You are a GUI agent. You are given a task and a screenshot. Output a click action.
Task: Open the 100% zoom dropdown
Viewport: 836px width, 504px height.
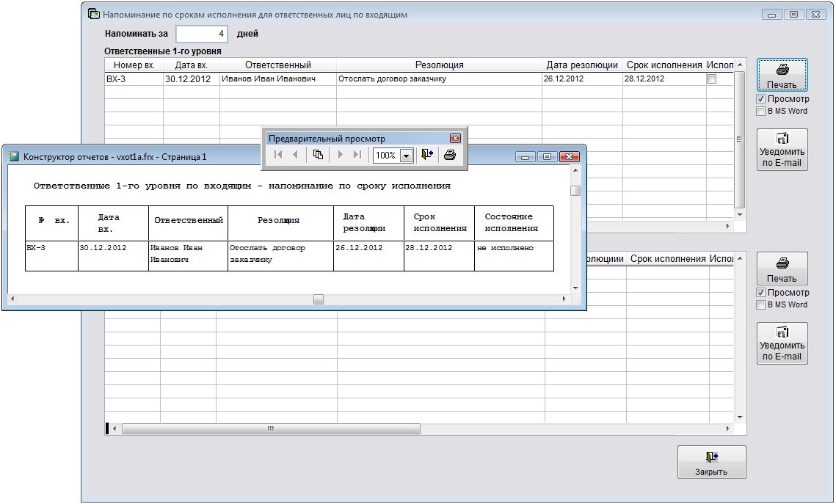pos(405,156)
